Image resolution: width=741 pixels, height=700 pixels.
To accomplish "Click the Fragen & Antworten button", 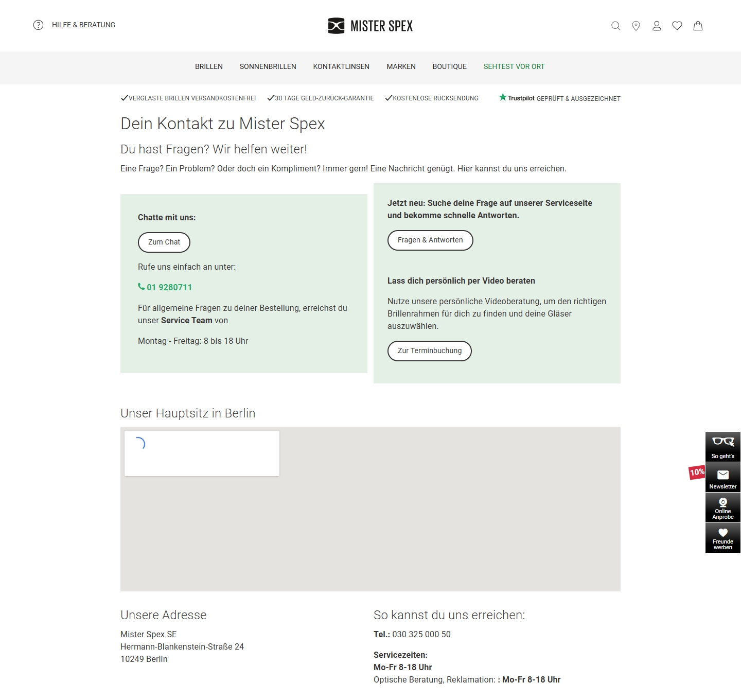I will tap(430, 240).
